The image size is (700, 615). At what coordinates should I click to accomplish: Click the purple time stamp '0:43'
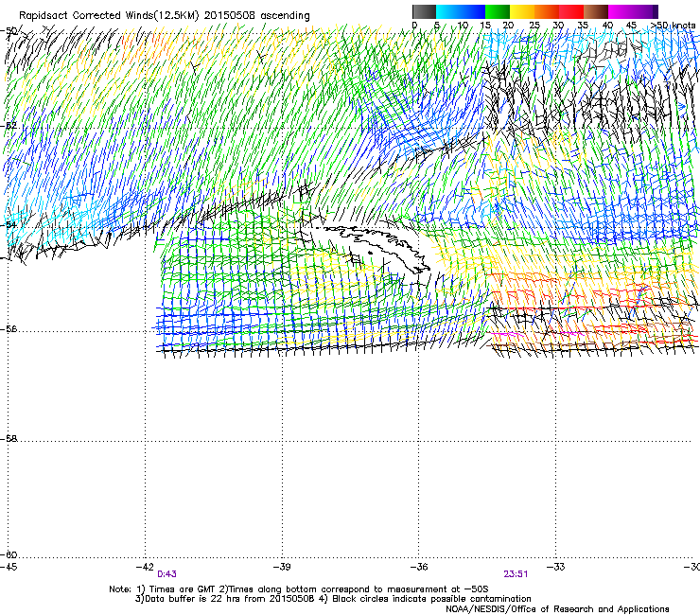166,574
